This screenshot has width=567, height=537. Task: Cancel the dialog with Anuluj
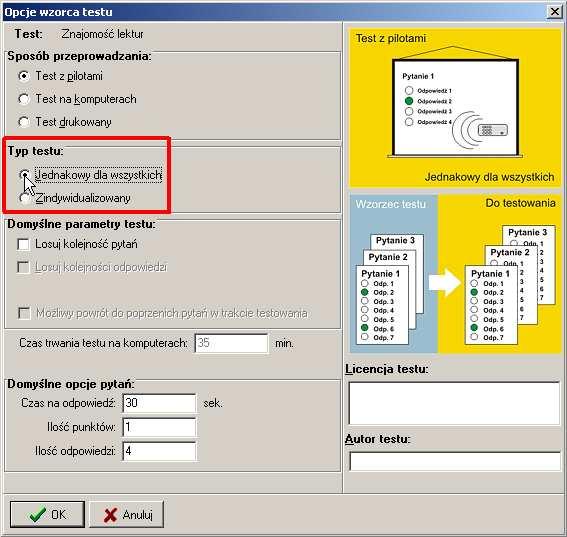127,514
